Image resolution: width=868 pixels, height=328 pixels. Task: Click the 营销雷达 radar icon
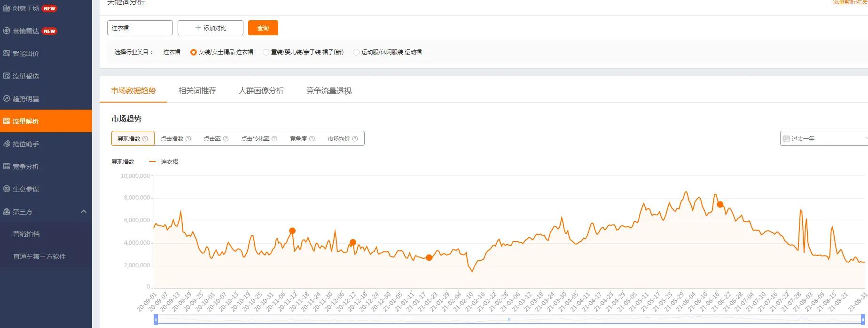click(7, 31)
